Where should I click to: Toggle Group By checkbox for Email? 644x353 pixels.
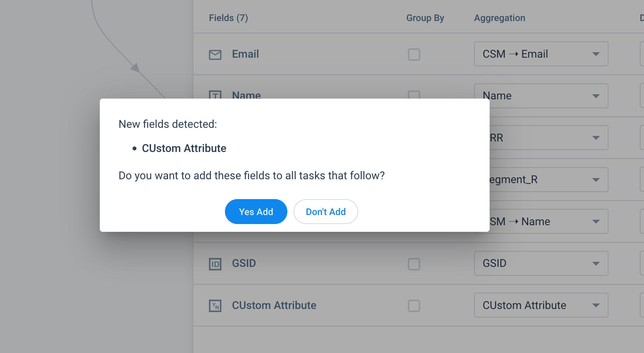click(414, 55)
